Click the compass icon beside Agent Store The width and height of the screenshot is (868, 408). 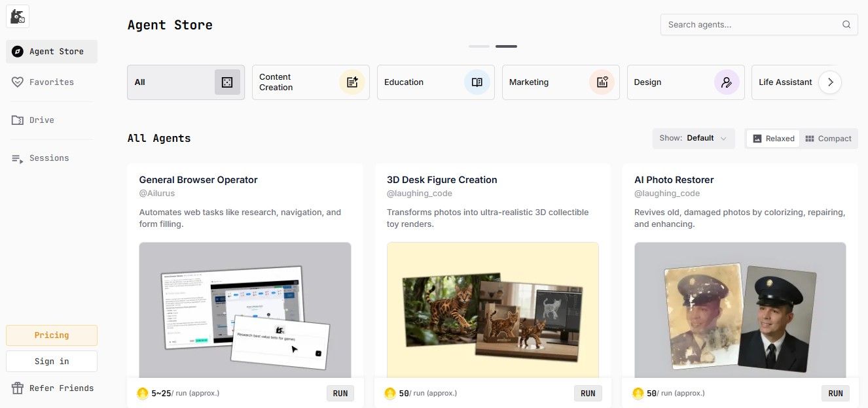tap(18, 52)
